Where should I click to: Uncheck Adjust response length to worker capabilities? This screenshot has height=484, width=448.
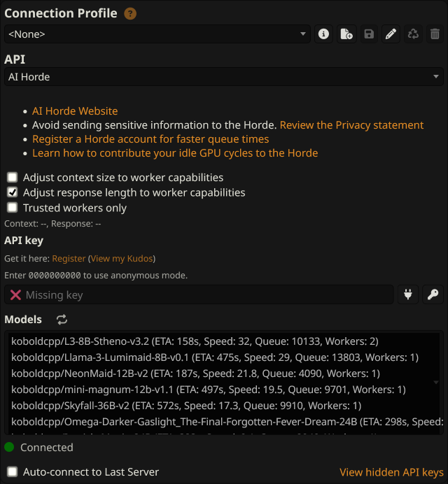pyautogui.click(x=13, y=192)
